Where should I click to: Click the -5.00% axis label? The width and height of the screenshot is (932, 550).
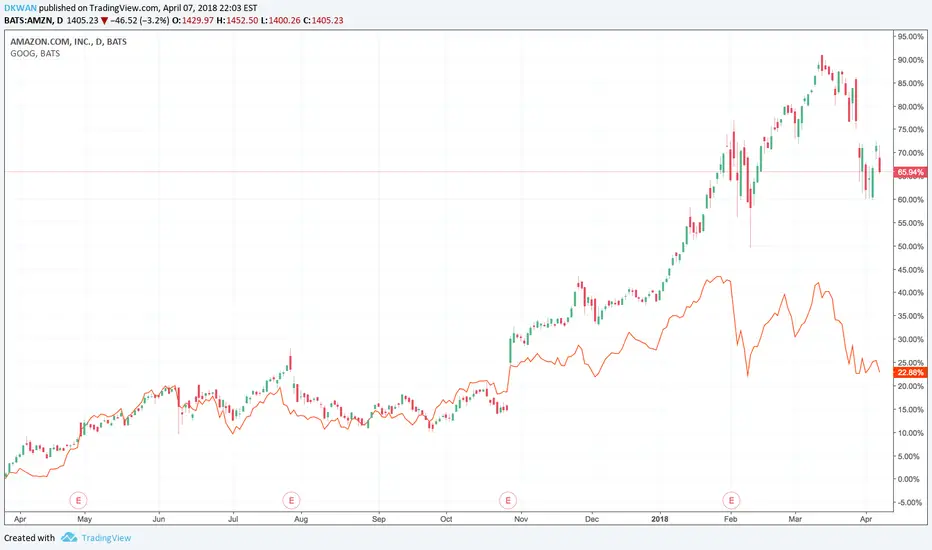911,503
